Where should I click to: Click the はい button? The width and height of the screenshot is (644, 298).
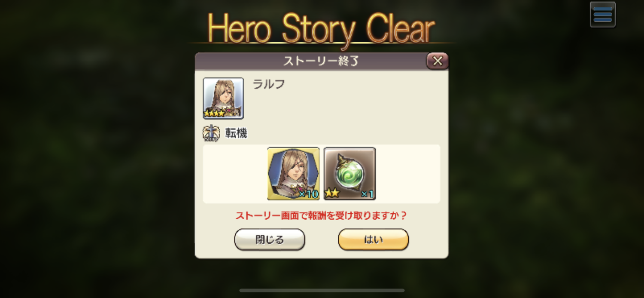point(373,240)
